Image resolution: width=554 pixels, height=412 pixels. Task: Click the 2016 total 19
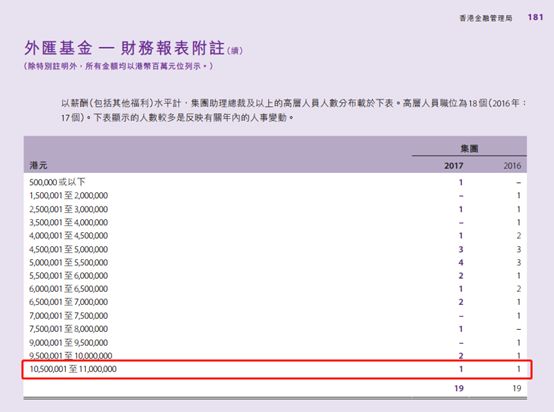(x=517, y=388)
